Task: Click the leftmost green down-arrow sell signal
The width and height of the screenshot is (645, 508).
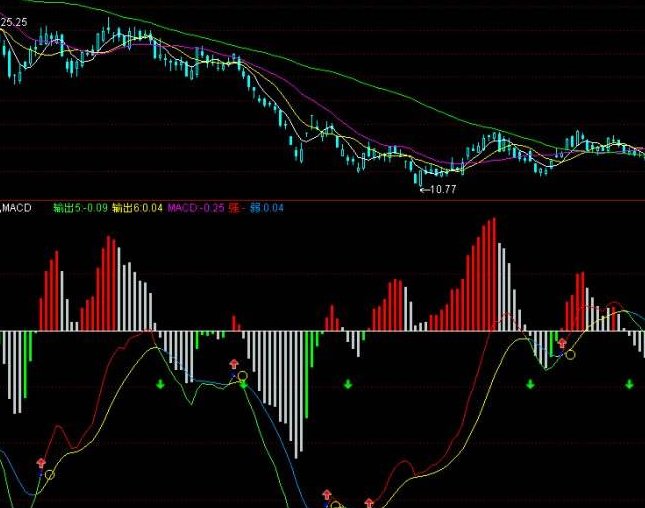Action: [x=158, y=384]
